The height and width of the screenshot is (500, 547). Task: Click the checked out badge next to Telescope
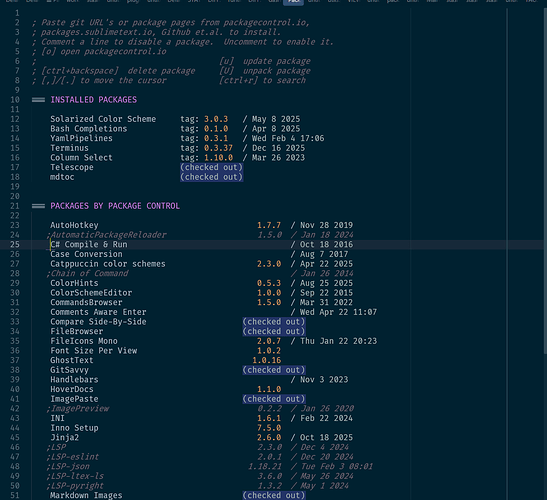click(x=211, y=167)
